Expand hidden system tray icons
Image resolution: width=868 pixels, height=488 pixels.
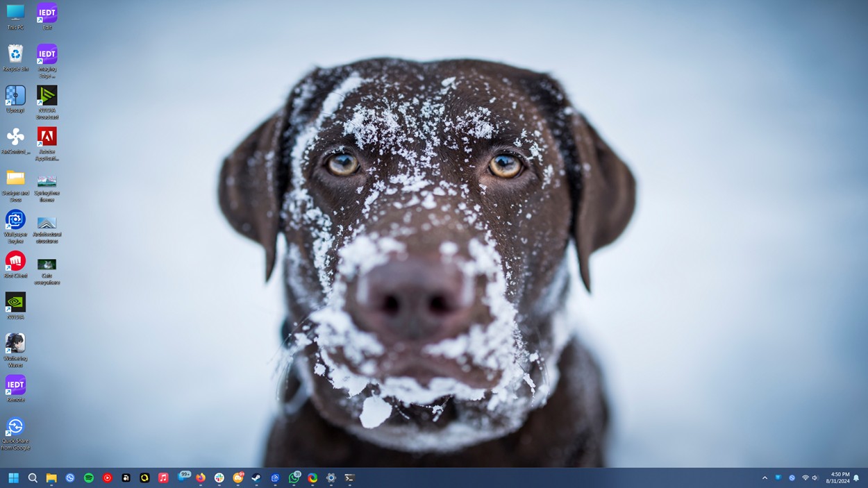(765, 478)
